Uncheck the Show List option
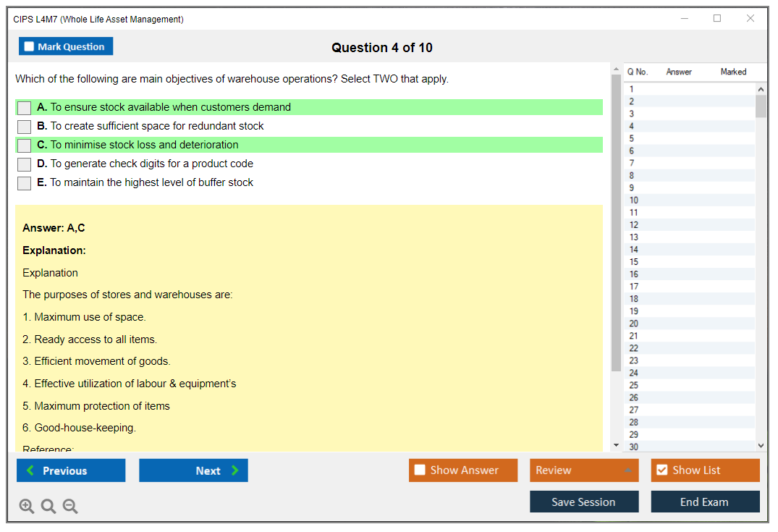The image size is (778, 532). pos(661,470)
